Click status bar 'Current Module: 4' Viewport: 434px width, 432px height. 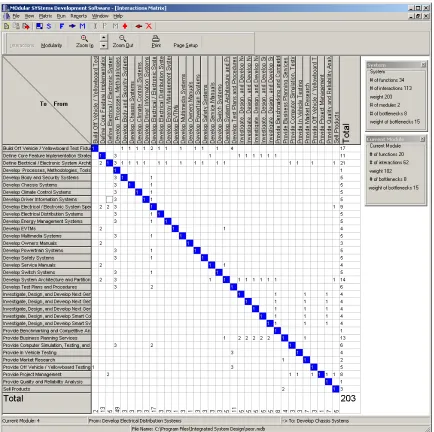pyautogui.click(x=21, y=421)
